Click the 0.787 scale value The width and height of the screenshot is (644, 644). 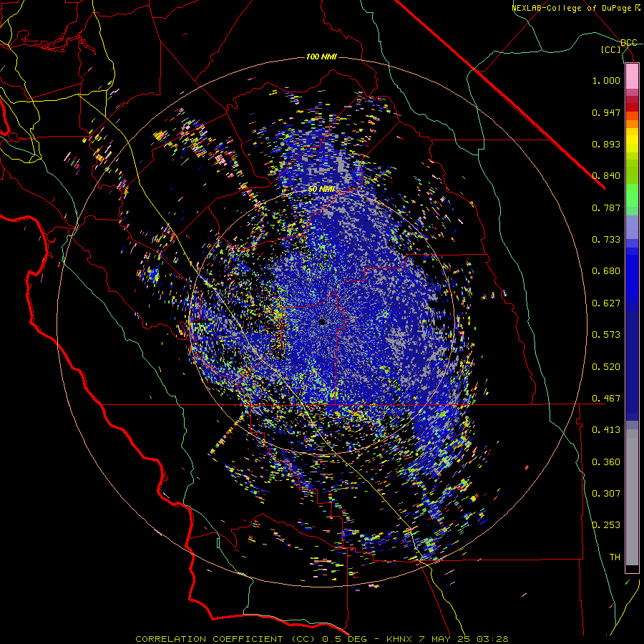pos(606,208)
